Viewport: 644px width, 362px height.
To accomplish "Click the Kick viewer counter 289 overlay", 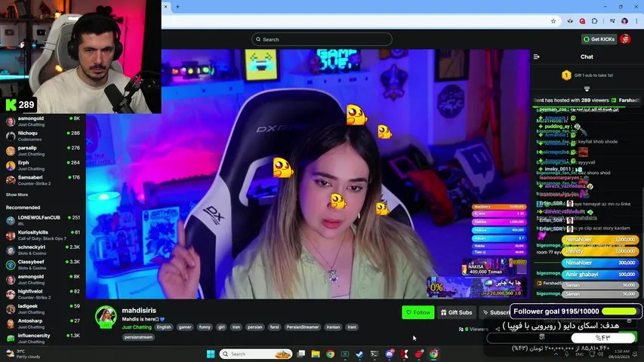I will (20, 105).
